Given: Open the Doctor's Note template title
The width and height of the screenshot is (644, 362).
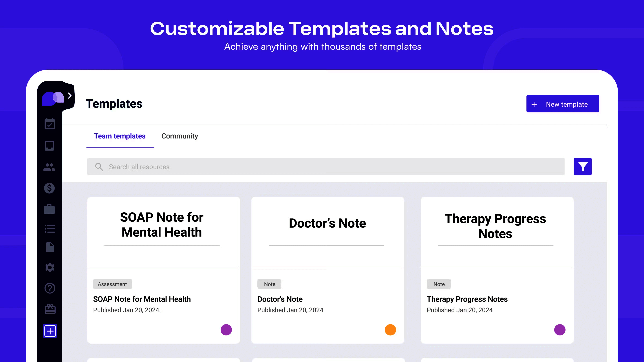Looking at the screenshot, I should point(280,299).
